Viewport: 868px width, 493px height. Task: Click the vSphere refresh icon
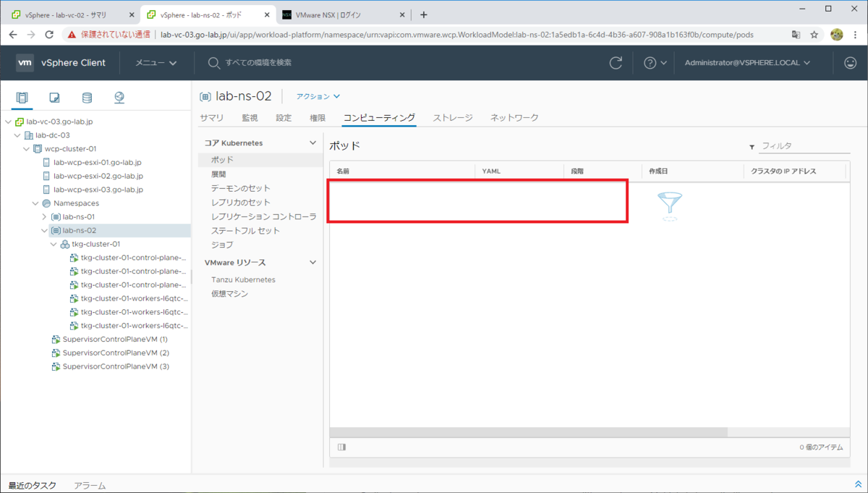[x=616, y=63]
